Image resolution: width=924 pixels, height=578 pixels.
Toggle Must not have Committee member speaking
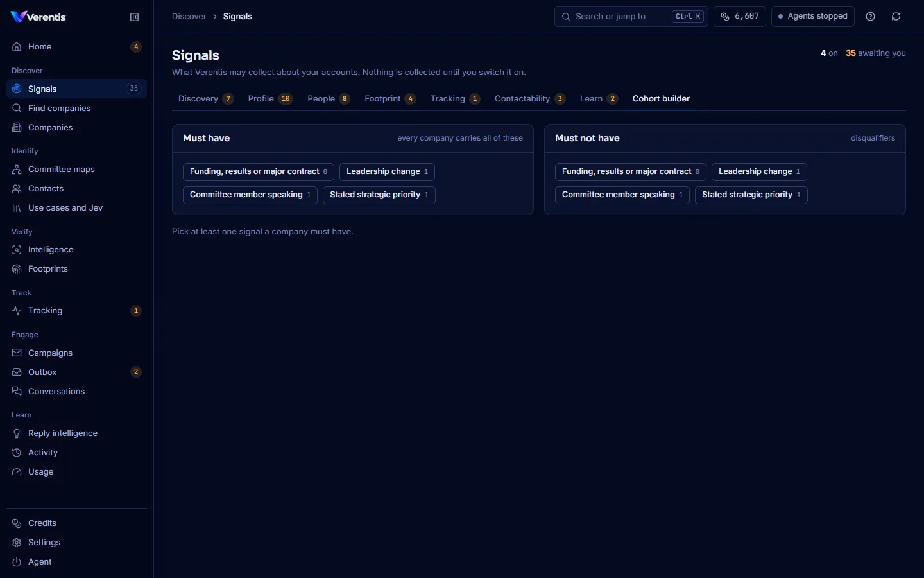(x=622, y=195)
